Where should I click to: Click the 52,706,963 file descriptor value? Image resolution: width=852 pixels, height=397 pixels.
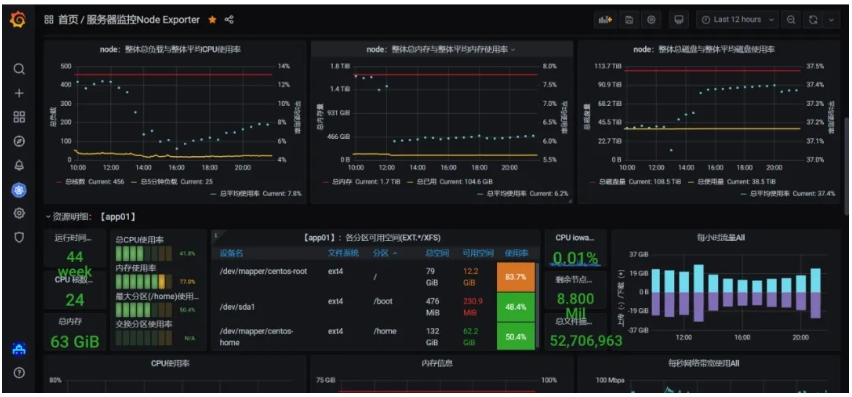pos(586,341)
